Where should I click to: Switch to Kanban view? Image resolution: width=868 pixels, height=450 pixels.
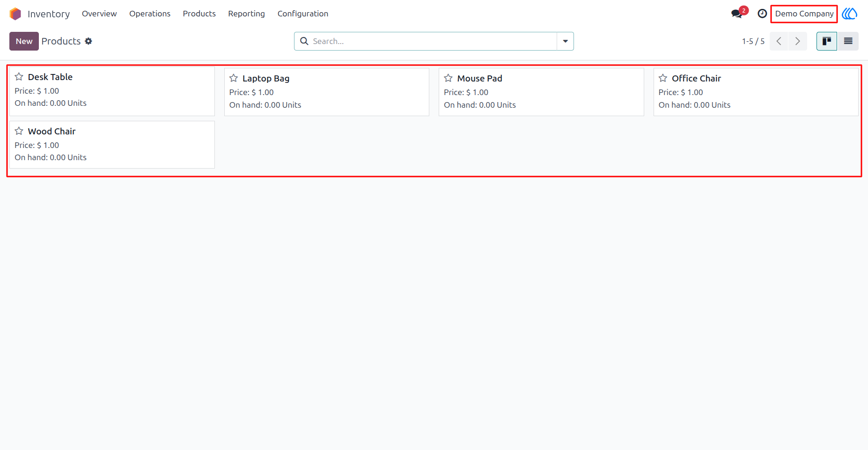(827, 41)
